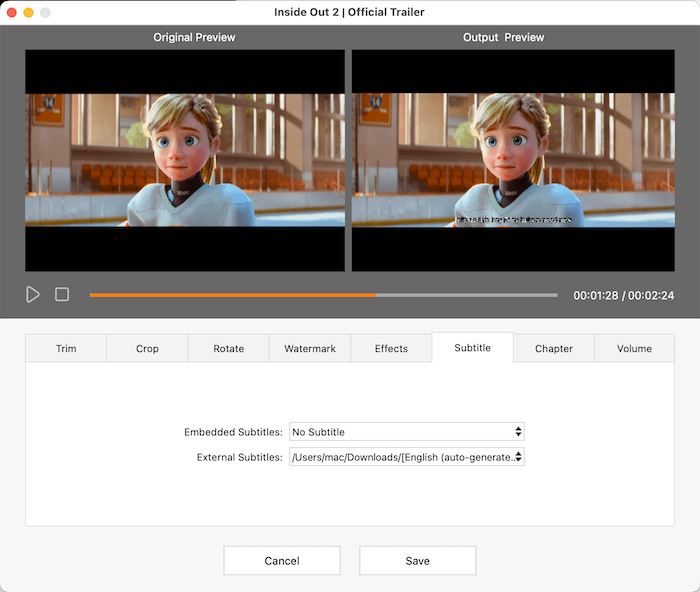Select the Subtitle tab
This screenshot has height=592, width=700.
(472, 348)
